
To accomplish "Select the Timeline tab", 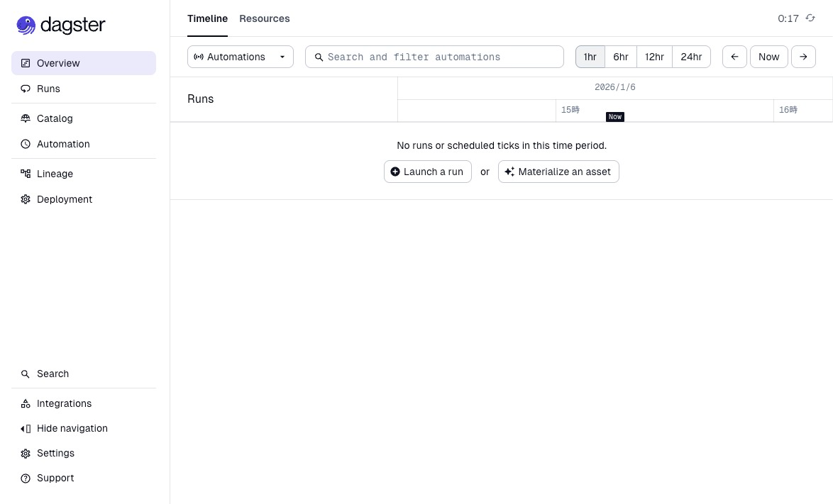I will tap(207, 18).
